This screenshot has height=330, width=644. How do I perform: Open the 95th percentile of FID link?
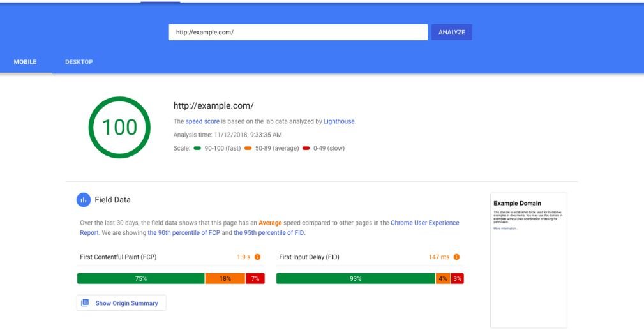coord(269,233)
